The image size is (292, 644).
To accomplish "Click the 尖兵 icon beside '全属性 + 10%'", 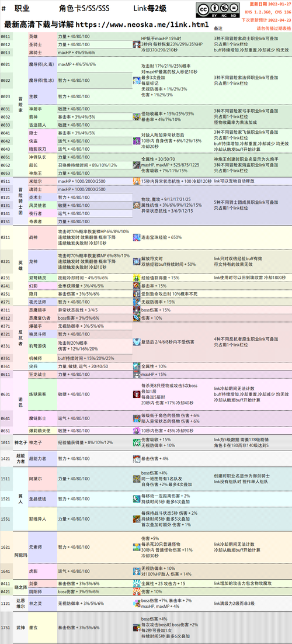I will pyautogui.click(x=136, y=366).
